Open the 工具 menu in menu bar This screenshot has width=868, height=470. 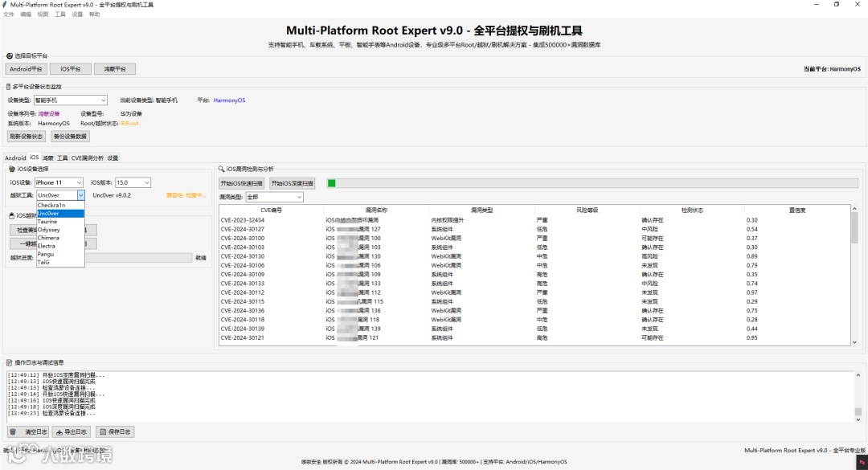pos(59,14)
